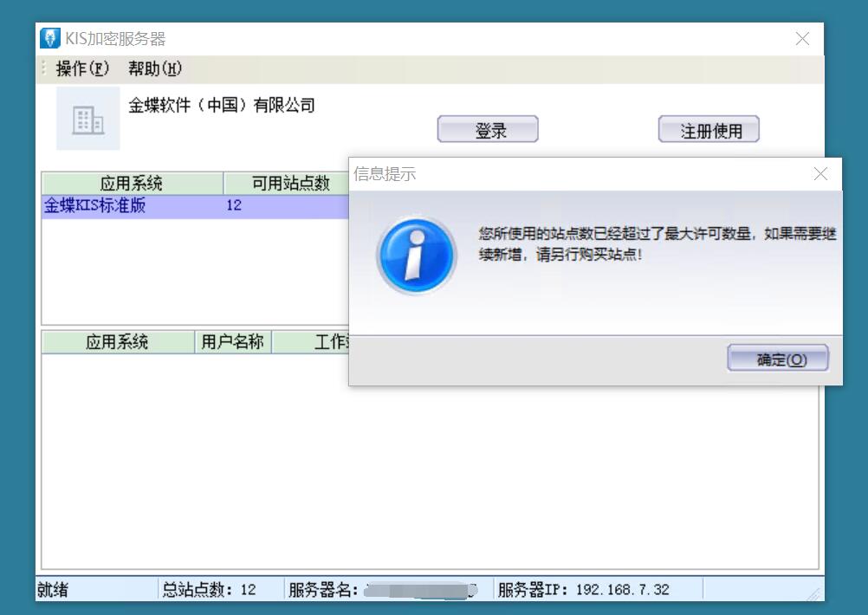Close the 信息提示 dialog

coord(820,174)
